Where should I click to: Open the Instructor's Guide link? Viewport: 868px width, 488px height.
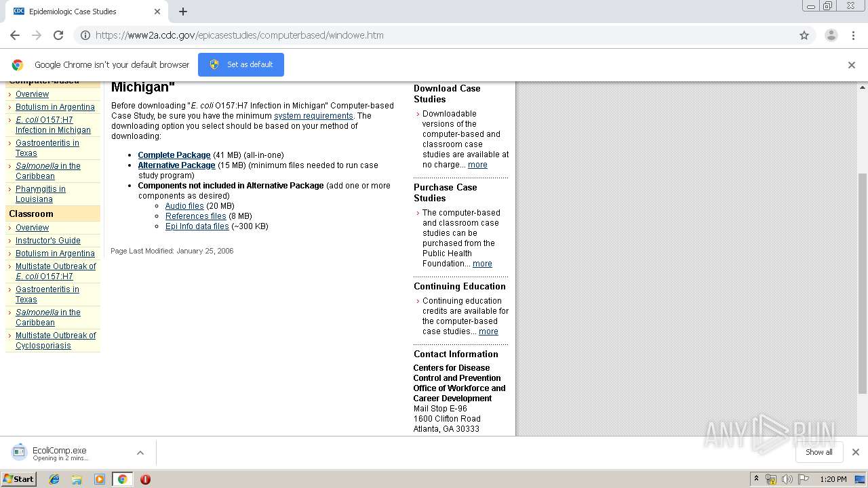[48, 241]
